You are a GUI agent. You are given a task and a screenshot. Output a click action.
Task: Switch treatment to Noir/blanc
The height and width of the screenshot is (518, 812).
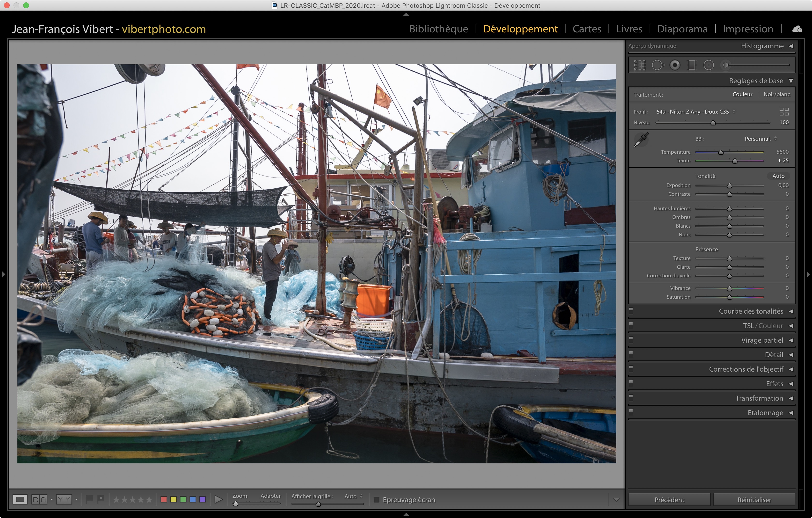[776, 94]
